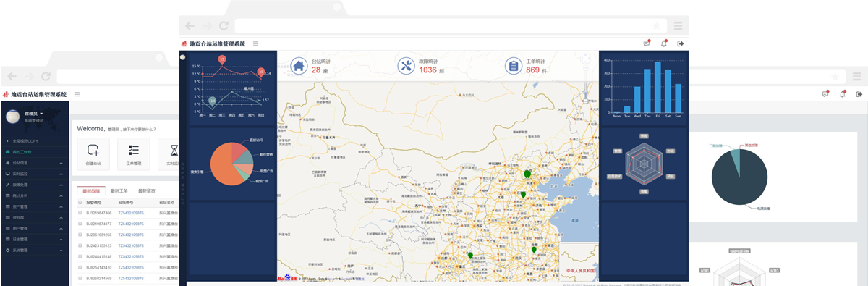Click the house icon beside 台站统计
Screen dimensions: 868x286
299,66
